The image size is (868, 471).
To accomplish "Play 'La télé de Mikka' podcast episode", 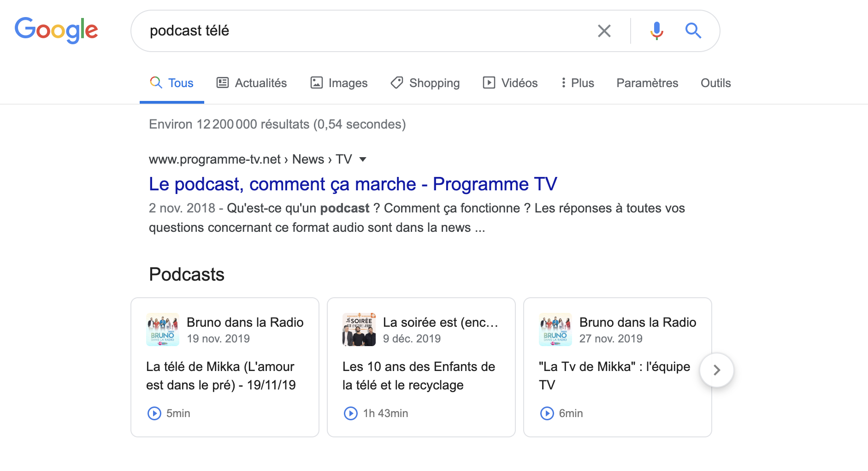I will [155, 413].
